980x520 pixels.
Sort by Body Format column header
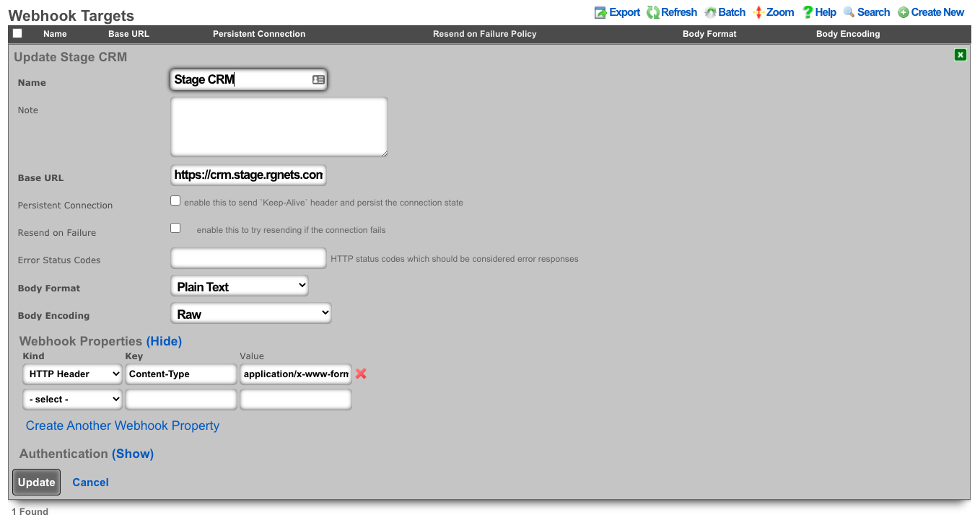pos(709,34)
